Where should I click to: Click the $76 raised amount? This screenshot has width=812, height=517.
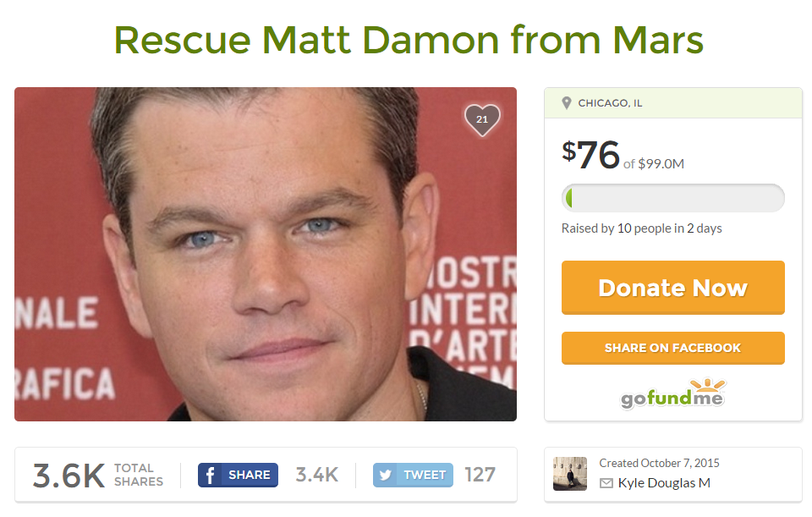(591, 154)
